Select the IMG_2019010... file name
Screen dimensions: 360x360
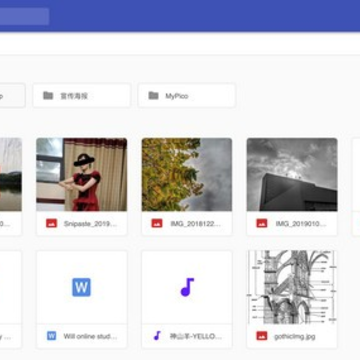pyautogui.click(x=301, y=224)
